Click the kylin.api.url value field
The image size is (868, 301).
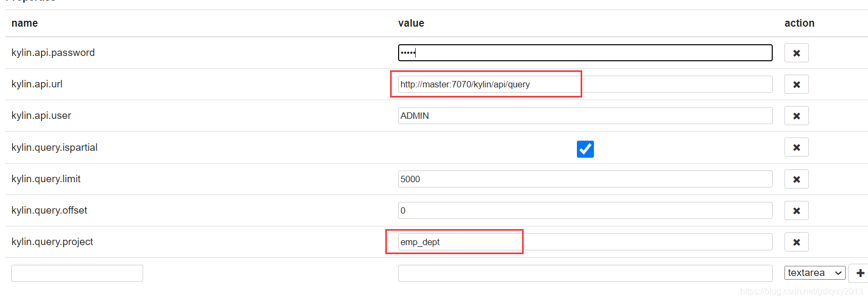coord(585,84)
